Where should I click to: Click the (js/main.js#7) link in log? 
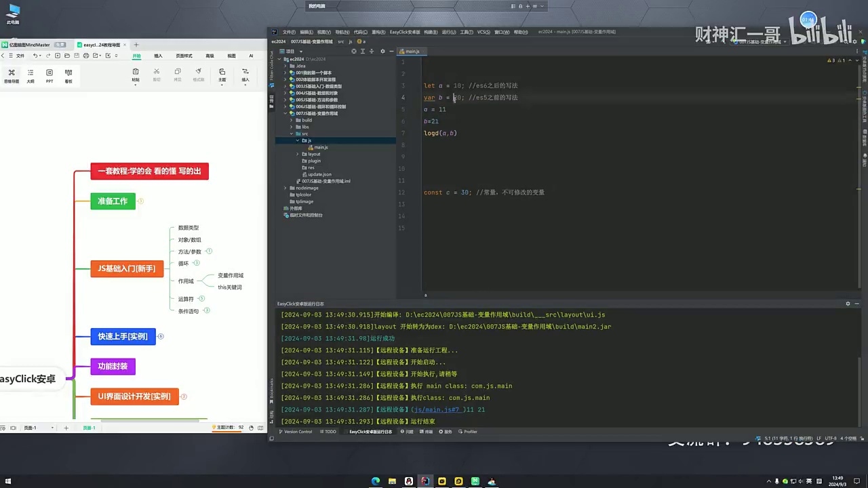tap(437, 409)
